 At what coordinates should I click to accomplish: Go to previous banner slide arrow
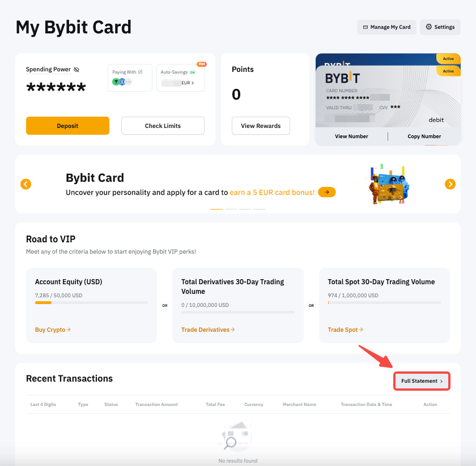pyautogui.click(x=26, y=184)
